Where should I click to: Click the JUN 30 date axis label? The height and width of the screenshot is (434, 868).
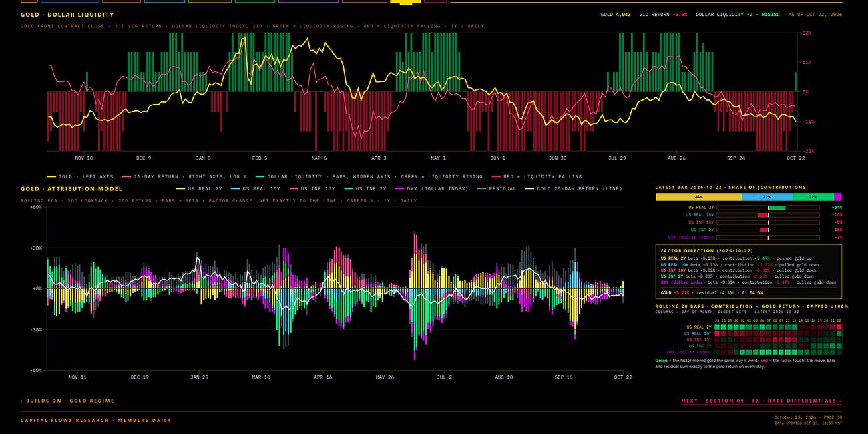(x=558, y=158)
